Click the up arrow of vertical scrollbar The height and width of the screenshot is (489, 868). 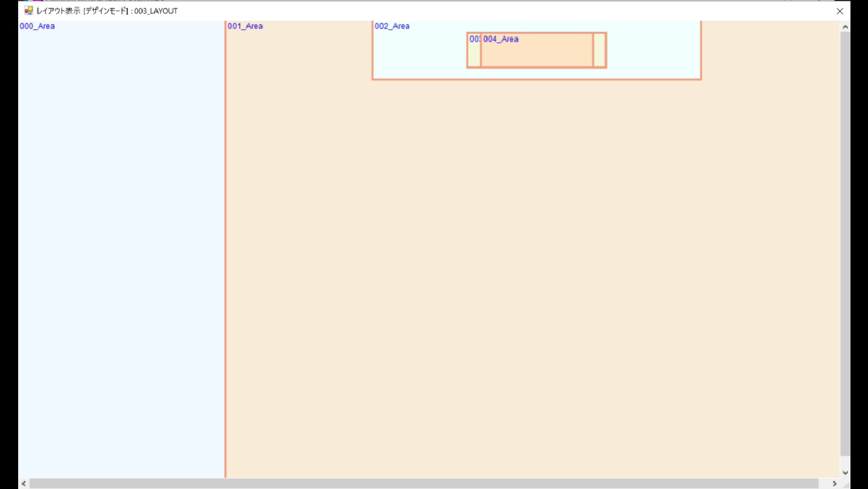(845, 27)
